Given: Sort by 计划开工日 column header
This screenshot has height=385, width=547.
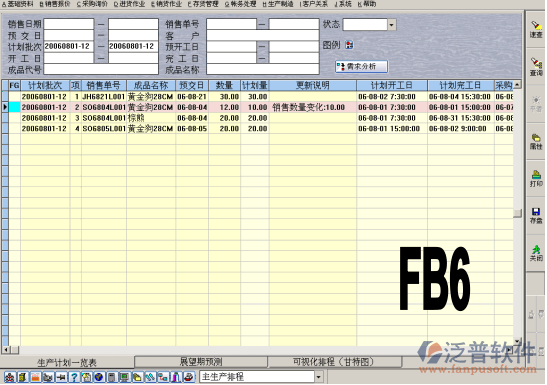Looking at the screenshot, I should 392,85.
